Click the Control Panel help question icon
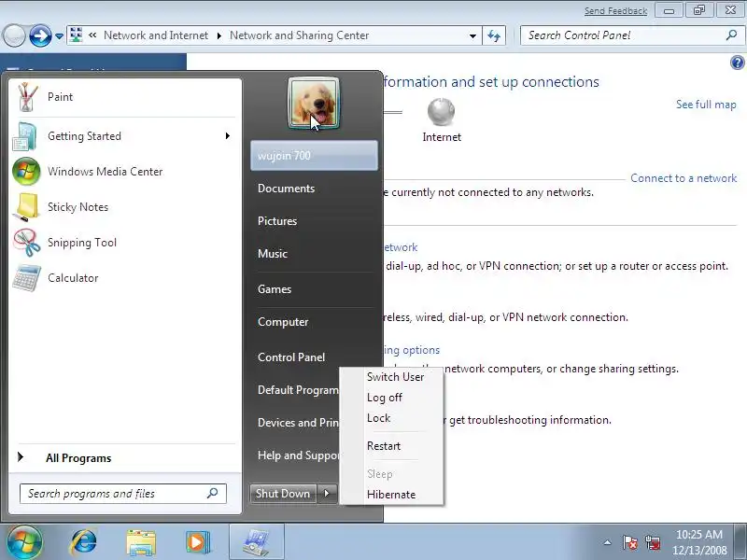 (737, 63)
